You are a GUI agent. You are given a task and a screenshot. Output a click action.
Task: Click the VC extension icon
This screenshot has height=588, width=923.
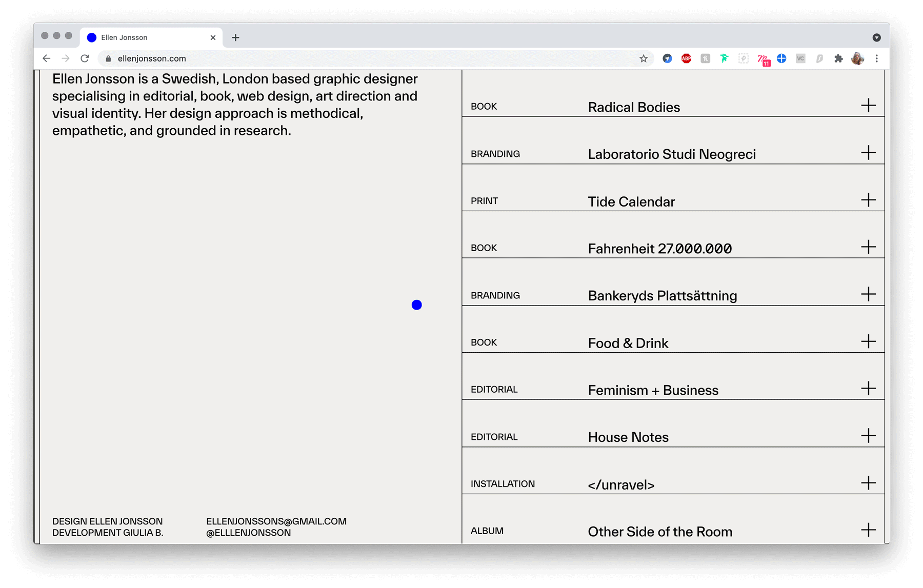(x=800, y=58)
